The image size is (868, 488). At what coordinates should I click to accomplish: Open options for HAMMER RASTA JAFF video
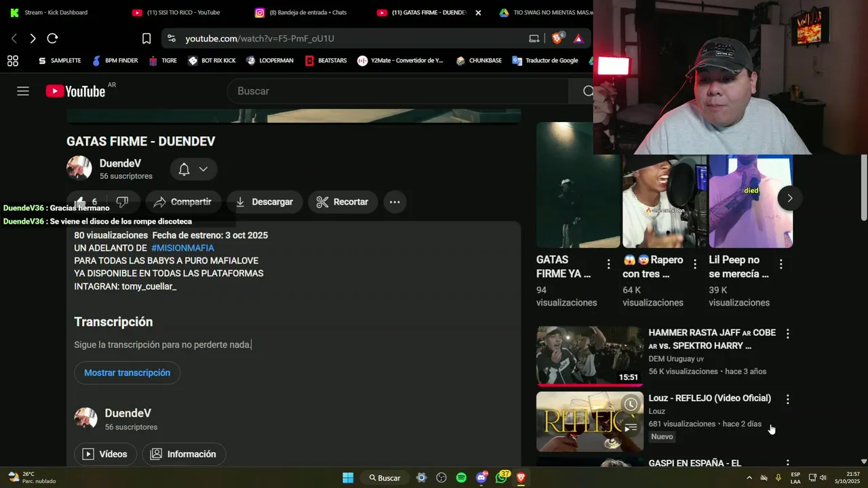point(787,333)
